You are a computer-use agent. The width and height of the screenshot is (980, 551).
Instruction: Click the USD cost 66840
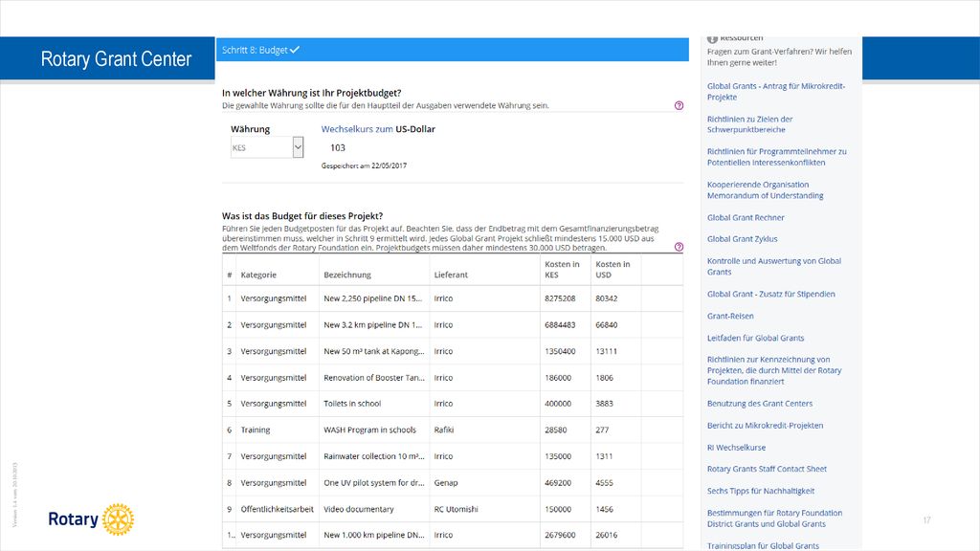[x=606, y=325]
